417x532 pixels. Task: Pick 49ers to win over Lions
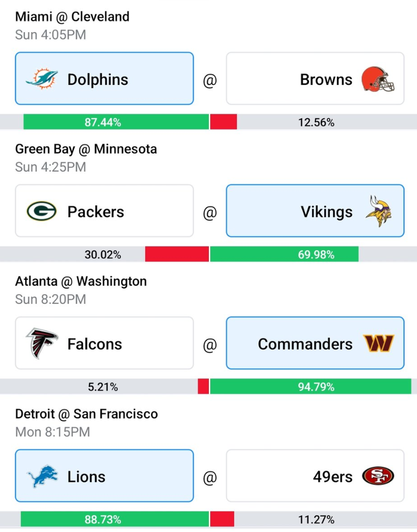[x=315, y=476]
